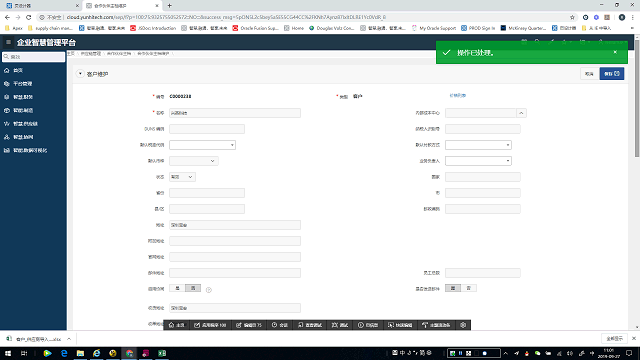Image resolution: width=640 pixels, height=360 pixels.
Task: Click the 名称 input field
Action: tap(235, 113)
